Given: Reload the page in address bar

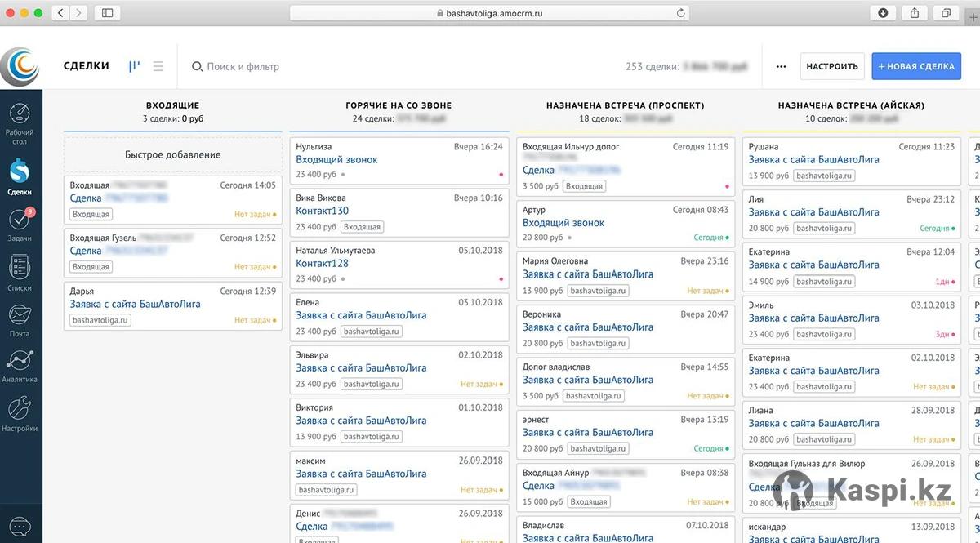Looking at the screenshot, I should point(680,13).
